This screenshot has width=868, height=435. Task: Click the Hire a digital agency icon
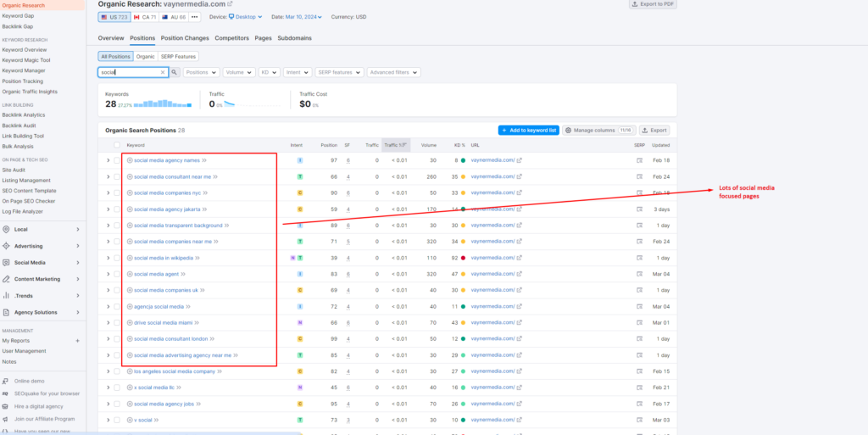(5, 406)
